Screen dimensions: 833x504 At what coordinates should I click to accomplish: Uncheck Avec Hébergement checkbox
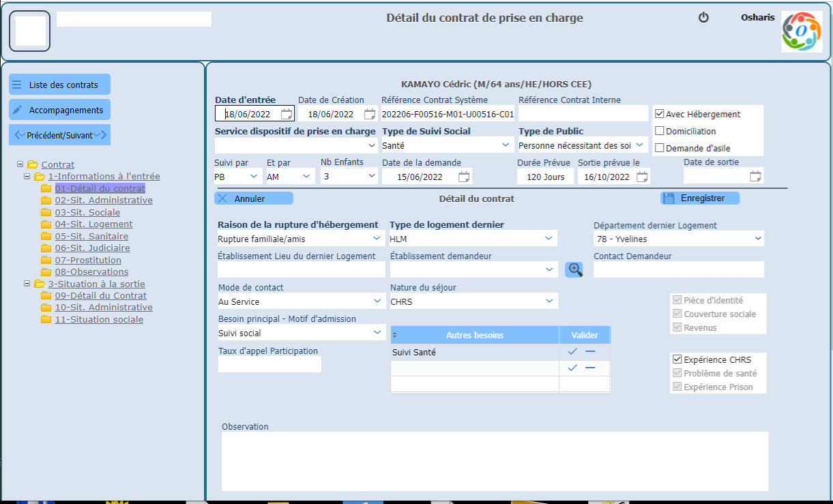coord(660,114)
